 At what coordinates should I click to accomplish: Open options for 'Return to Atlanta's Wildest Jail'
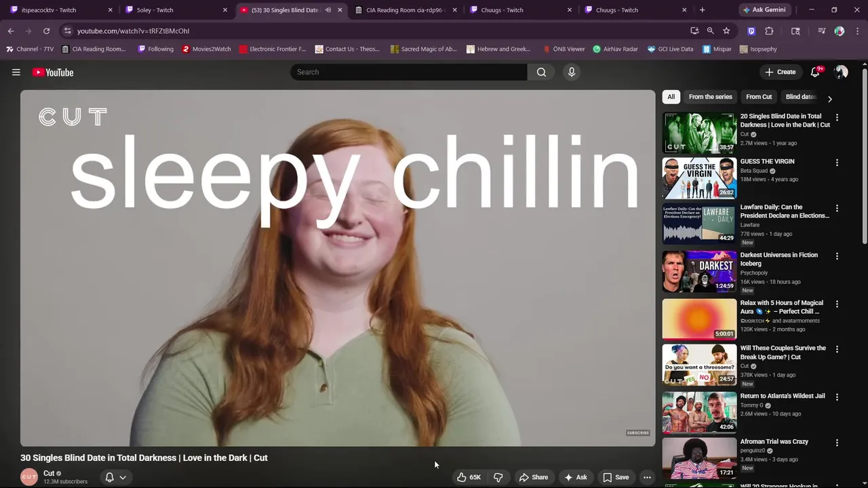[837, 397]
